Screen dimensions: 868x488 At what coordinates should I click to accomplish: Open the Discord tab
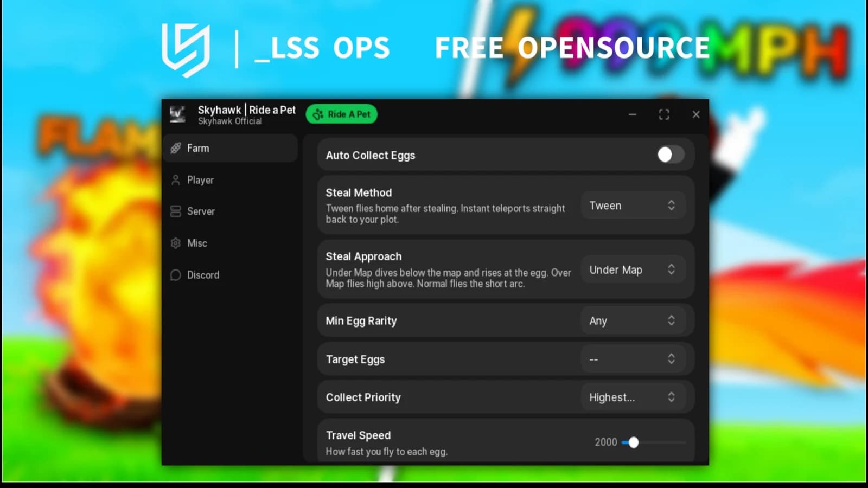tap(230, 275)
